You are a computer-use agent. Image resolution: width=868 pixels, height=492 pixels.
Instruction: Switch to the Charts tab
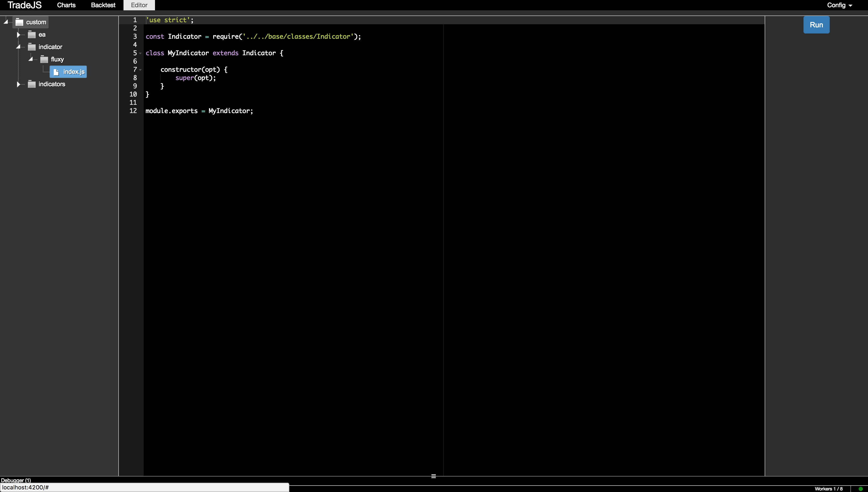(x=66, y=5)
